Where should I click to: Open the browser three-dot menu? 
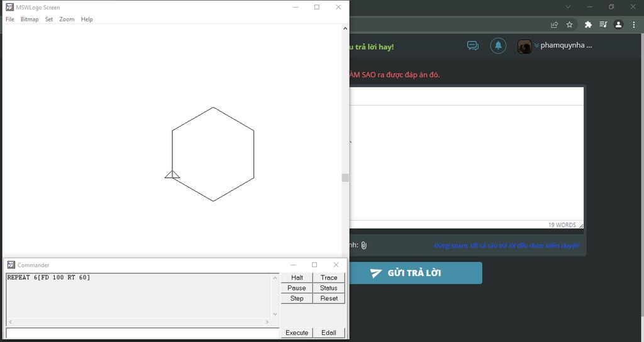[634, 25]
